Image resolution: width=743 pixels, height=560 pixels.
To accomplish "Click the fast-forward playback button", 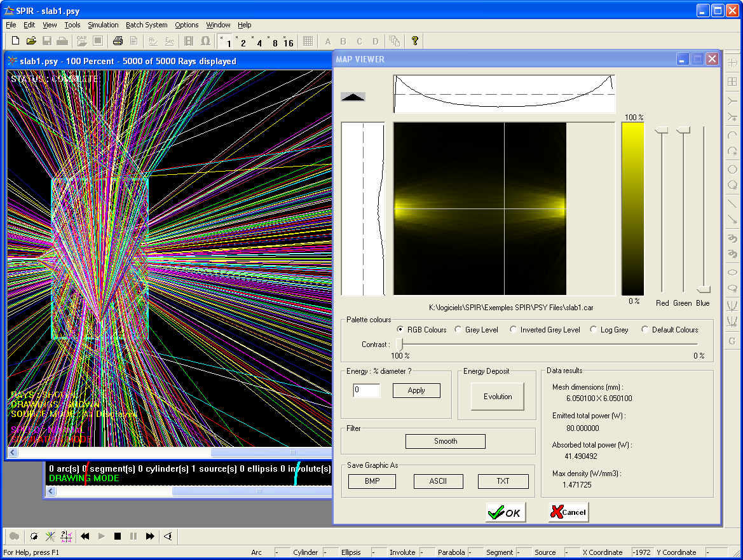I will click(x=150, y=536).
